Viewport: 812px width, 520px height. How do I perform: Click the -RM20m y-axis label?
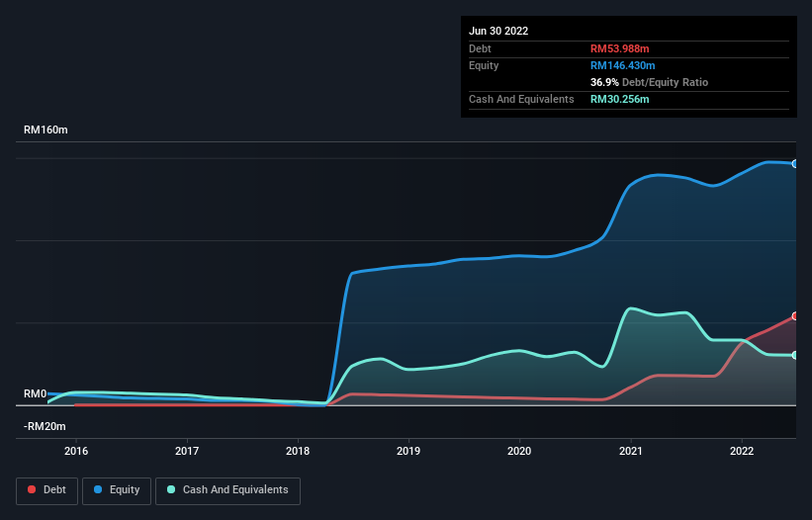coord(45,426)
